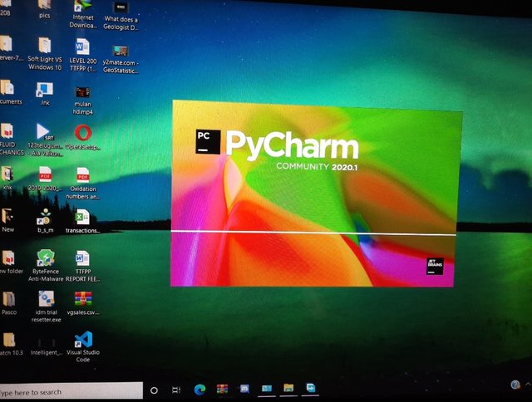
Task: Show hidden system tray icons chevron
Action: 528,384
